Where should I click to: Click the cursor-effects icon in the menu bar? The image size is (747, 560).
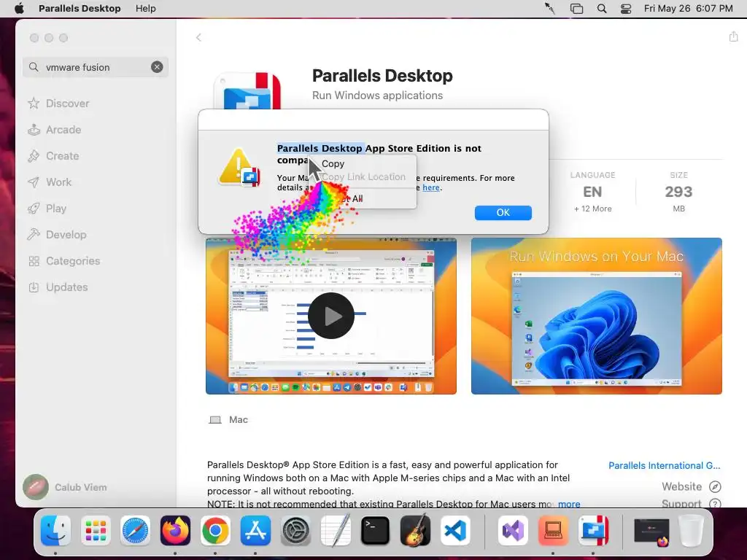click(550, 9)
